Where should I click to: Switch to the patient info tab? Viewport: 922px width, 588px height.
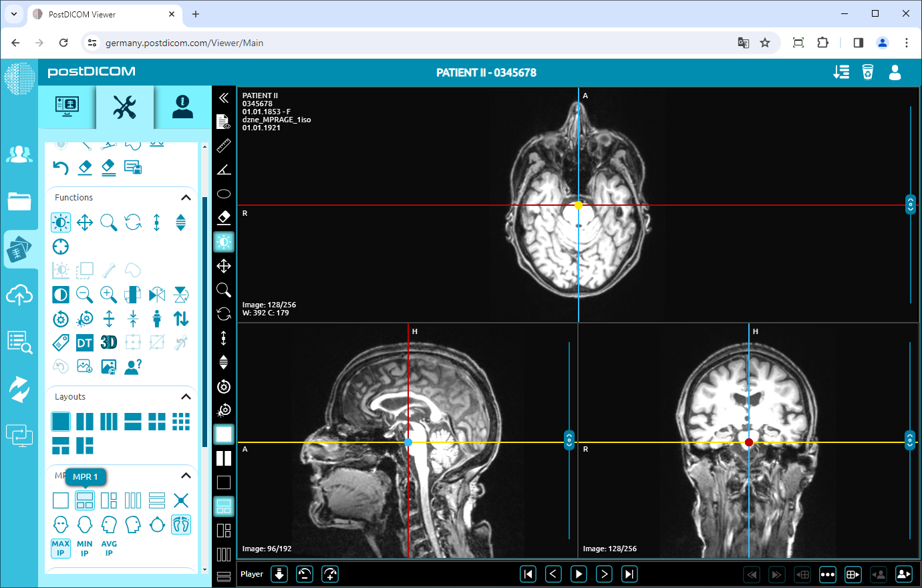point(182,107)
